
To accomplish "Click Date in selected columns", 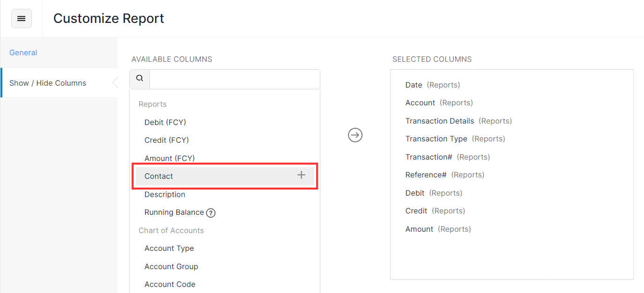I will click(x=414, y=85).
